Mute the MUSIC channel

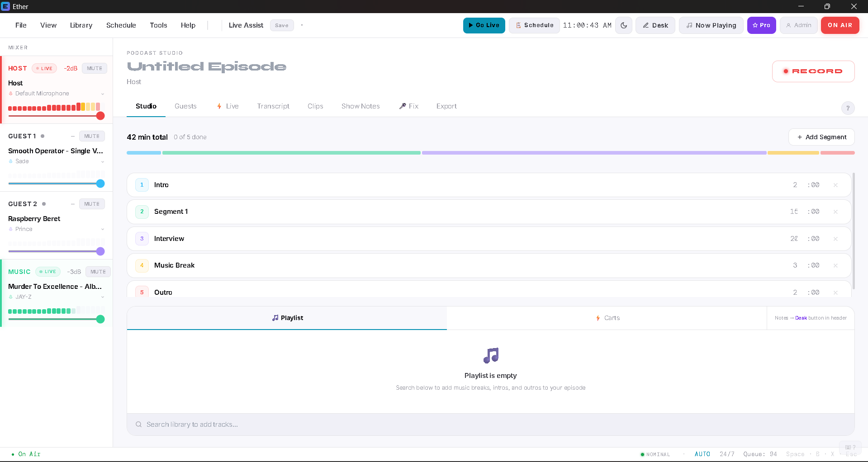pos(98,272)
